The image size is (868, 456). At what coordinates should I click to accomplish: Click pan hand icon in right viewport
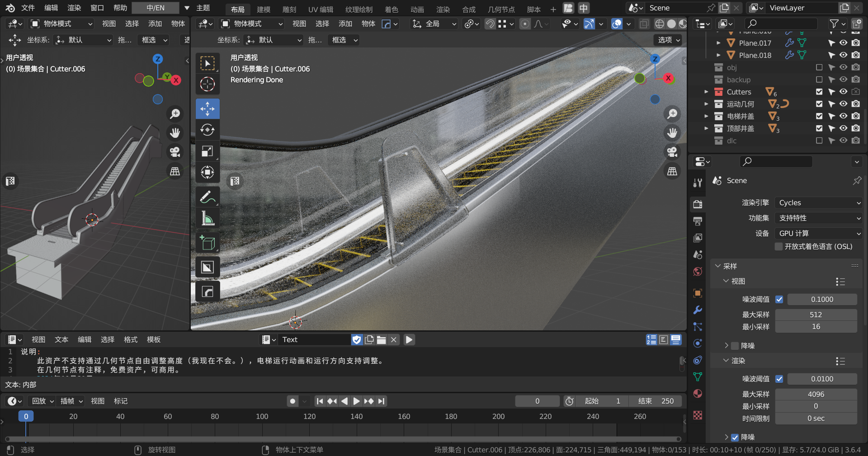(672, 133)
